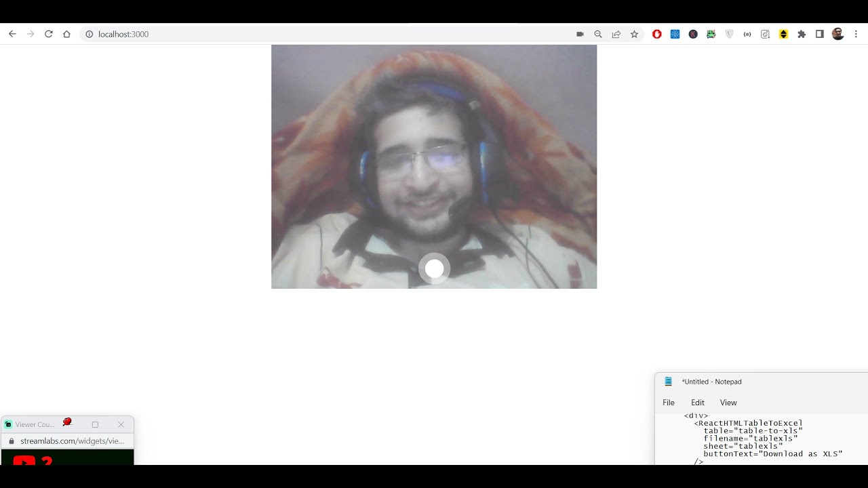Open the Extensions puzzle piece menu
Viewport: 868px width, 488px height.
[802, 34]
